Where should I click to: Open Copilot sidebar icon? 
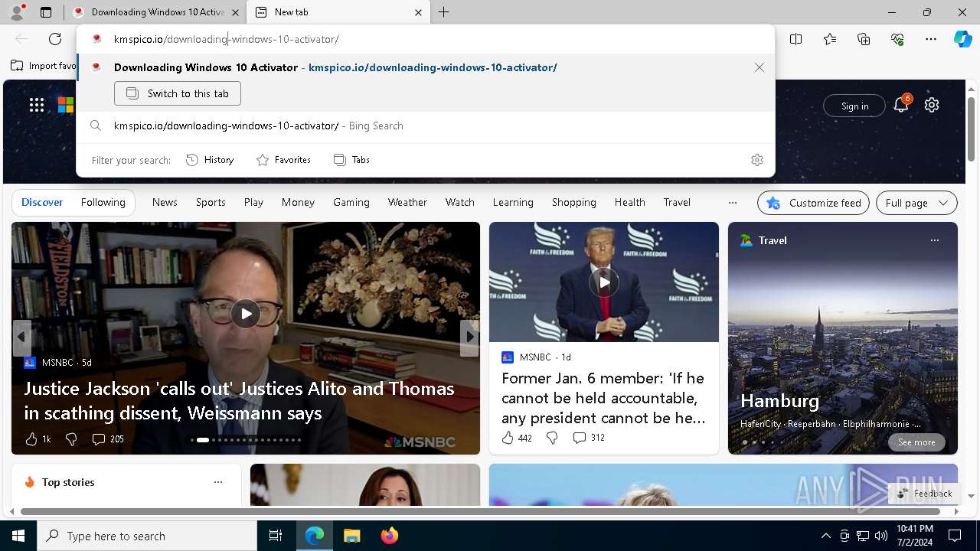coord(963,39)
